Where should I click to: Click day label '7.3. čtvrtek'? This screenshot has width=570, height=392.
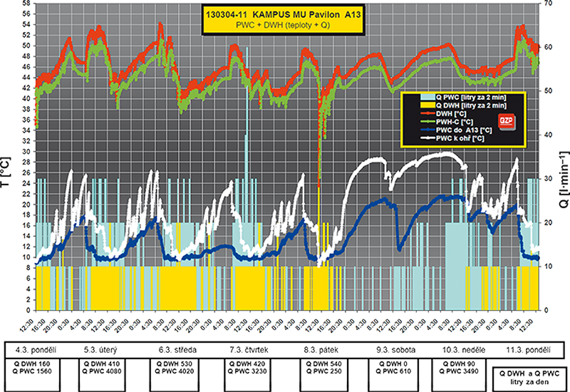click(x=249, y=350)
